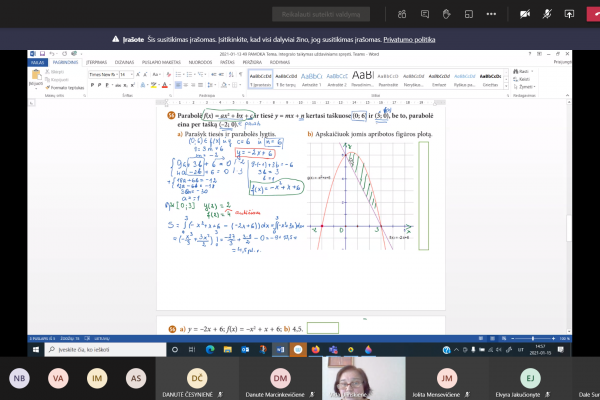Click the taskbar search box
This screenshot has height=400, width=600.
[106, 349]
